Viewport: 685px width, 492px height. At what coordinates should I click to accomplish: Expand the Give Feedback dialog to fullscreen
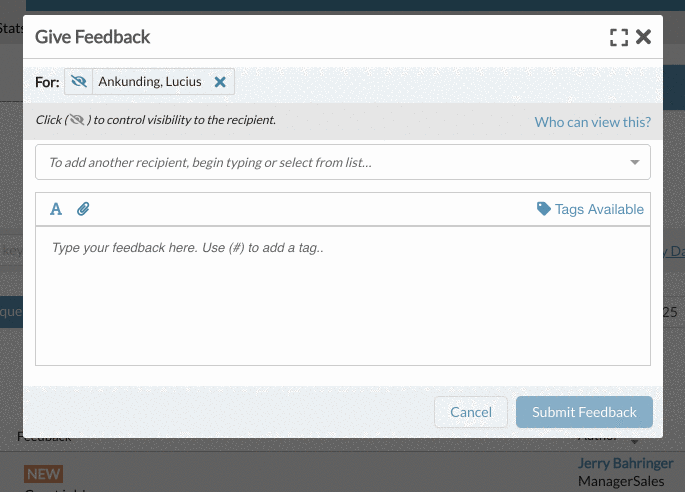coord(619,37)
